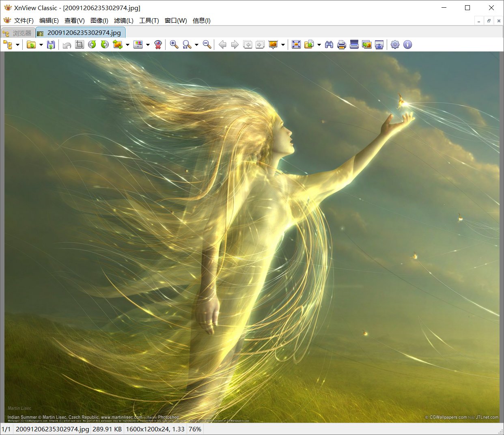Image resolution: width=504 pixels, height=435 pixels.
Task: Rotate image clockwise
Action: pyautogui.click(x=105, y=45)
